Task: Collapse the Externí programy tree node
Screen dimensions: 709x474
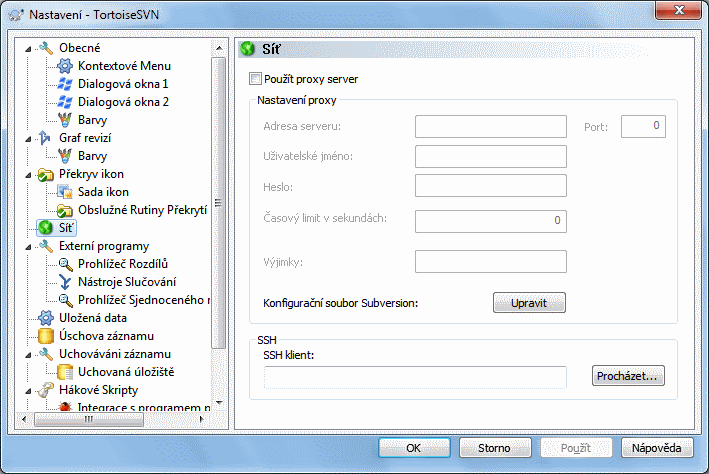Action: [x=28, y=247]
